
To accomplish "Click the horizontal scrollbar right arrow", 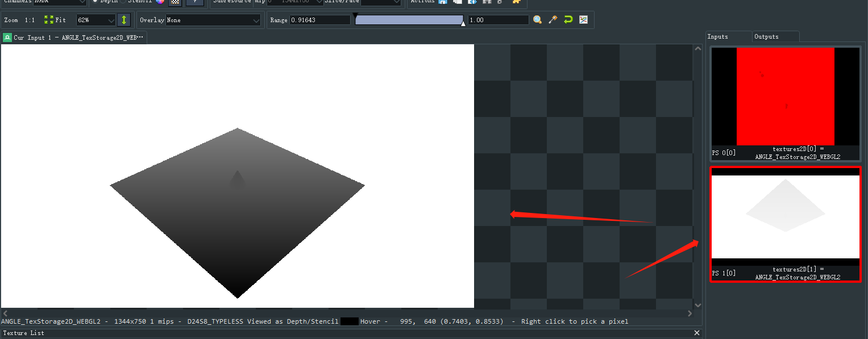I will pyautogui.click(x=690, y=313).
